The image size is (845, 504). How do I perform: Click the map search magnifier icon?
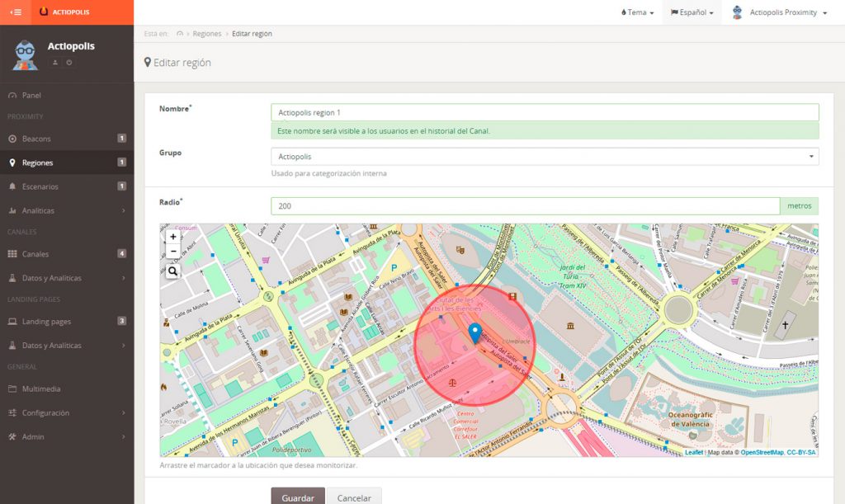[x=173, y=271]
